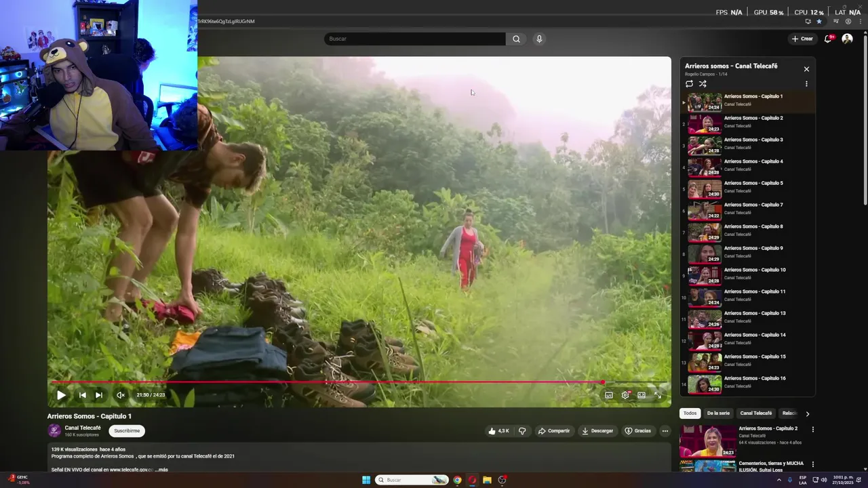Viewport: 868px width, 488px height.
Task: Select the De la serie chip
Action: coord(718,413)
